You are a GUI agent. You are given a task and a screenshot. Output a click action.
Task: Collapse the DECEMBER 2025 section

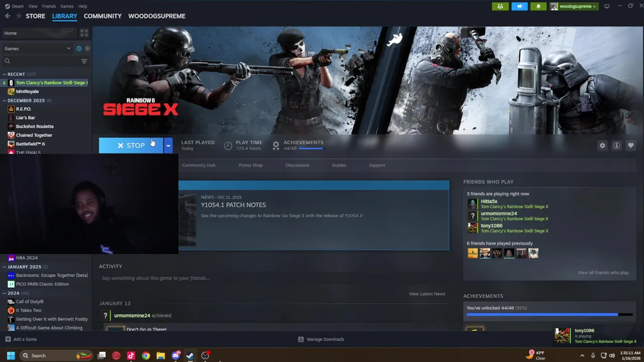point(4,101)
